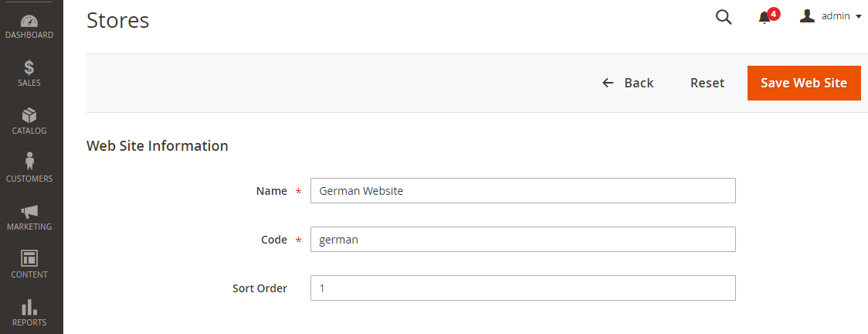Open the Catalog box icon
868x334 pixels.
[x=29, y=115]
